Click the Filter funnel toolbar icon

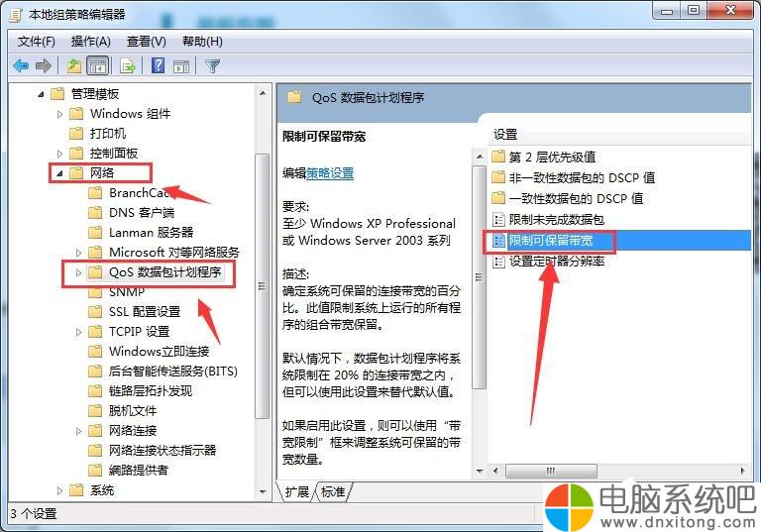213,65
